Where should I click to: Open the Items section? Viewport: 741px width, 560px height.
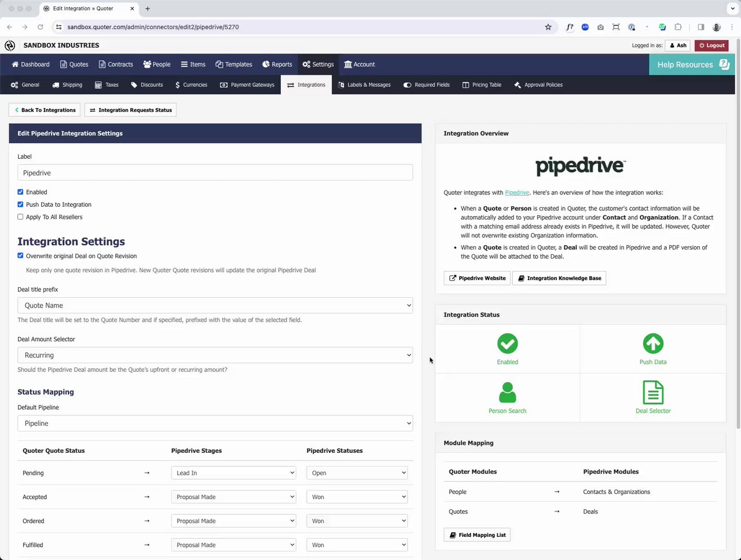193,64
